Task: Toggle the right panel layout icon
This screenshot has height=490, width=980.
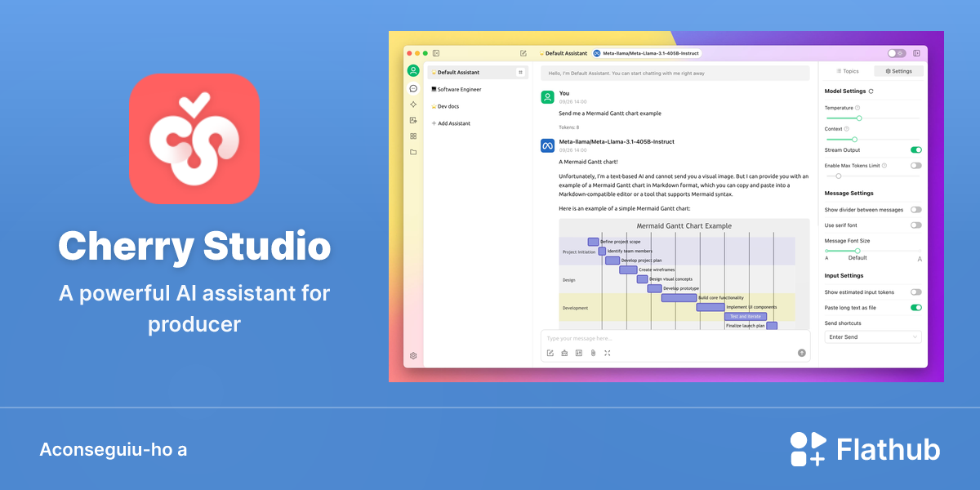Action: point(917,53)
